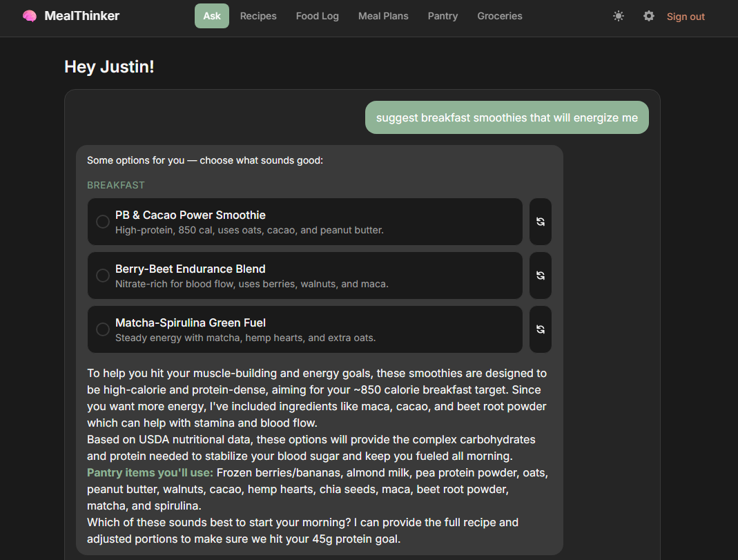
Task: Select the Berry-Beet Endurance Blend radio
Action: (x=102, y=275)
